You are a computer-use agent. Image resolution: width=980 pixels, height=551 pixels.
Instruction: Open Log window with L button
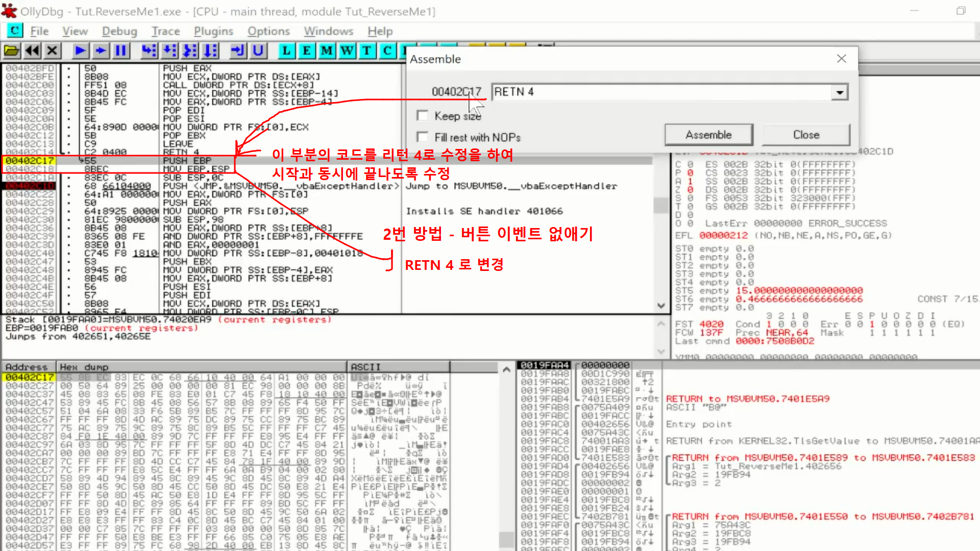tap(286, 51)
